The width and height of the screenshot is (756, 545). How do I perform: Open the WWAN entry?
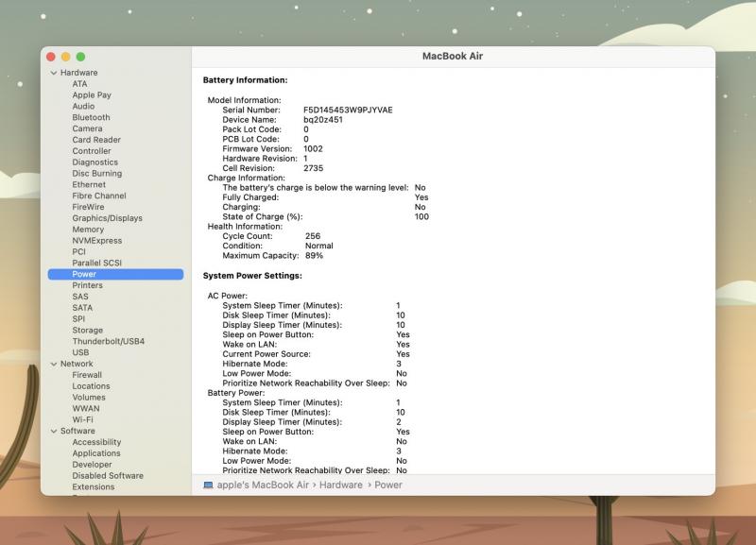[x=86, y=408]
